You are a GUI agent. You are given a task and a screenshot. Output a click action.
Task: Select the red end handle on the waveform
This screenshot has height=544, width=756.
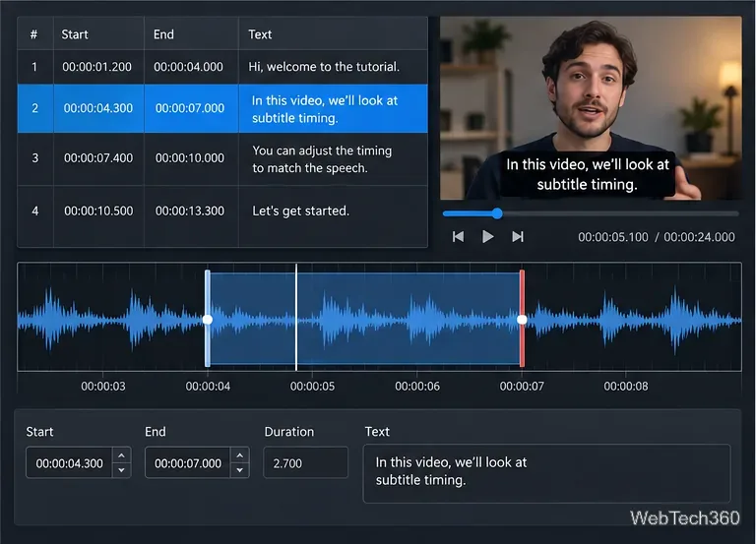tap(522, 319)
